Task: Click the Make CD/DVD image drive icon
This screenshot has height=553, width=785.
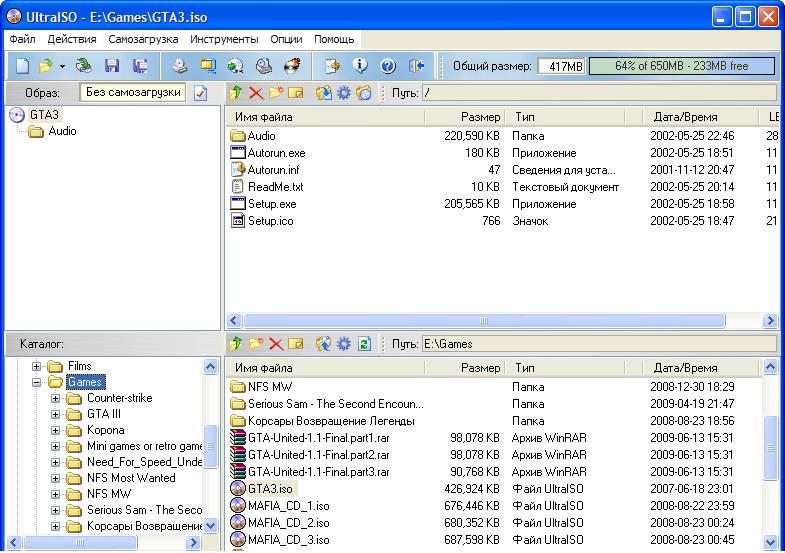Action: pyautogui.click(x=179, y=66)
